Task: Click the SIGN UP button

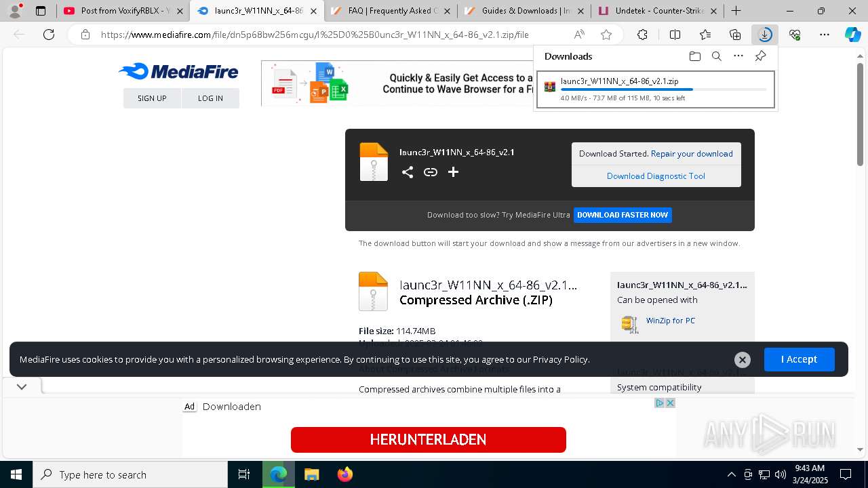Action: (x=152, y=98)
